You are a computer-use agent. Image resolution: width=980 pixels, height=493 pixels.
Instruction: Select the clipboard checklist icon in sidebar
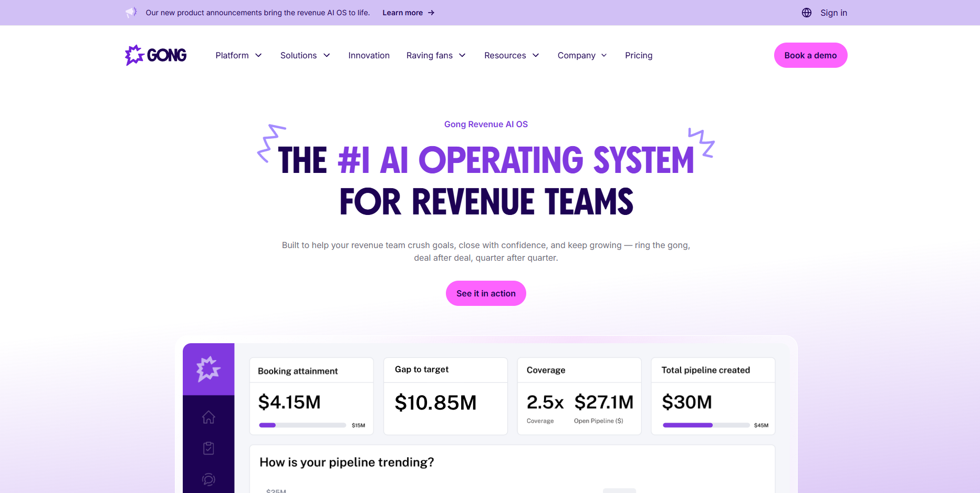208,448
